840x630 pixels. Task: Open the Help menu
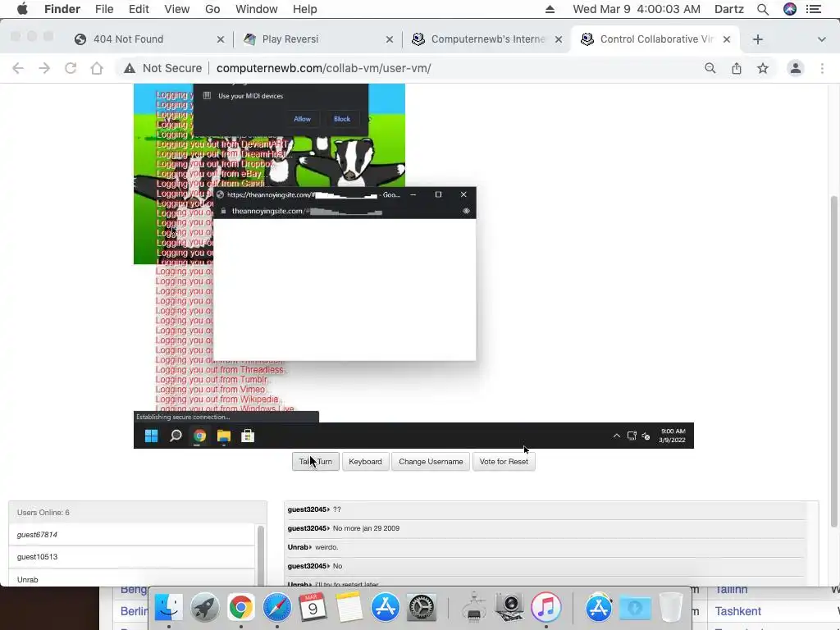point(305,9)
